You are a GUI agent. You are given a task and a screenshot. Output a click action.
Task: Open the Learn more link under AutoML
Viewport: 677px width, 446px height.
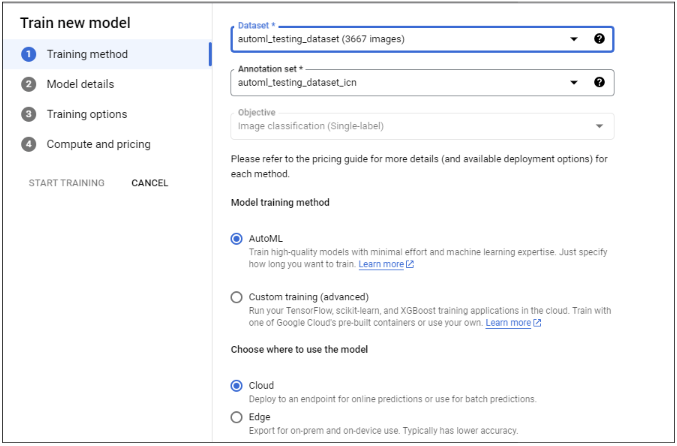pyautogui.click(x=381, y=265)
